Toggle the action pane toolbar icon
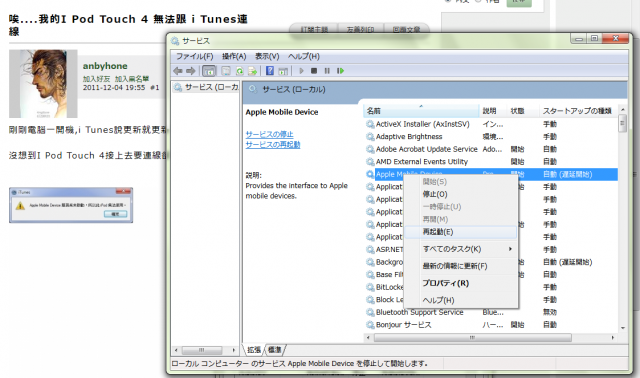The image size is (640, 378). 283,71
